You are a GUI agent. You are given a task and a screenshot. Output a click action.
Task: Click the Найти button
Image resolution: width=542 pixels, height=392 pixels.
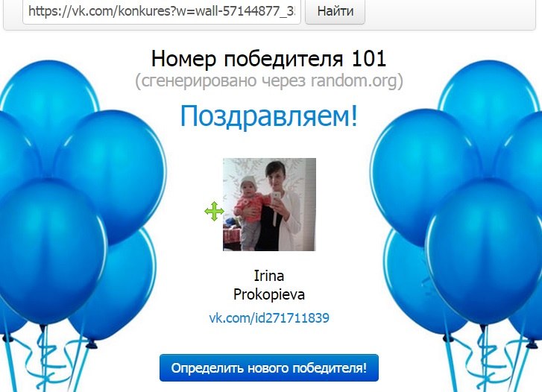(335, 11)
